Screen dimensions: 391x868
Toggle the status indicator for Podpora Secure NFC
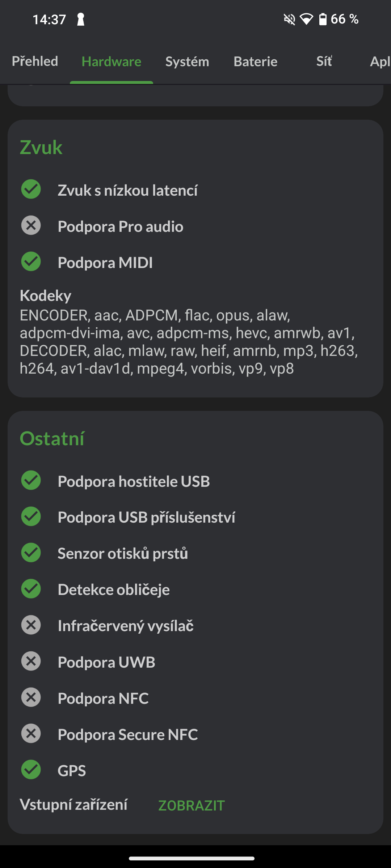coord(31,734)
